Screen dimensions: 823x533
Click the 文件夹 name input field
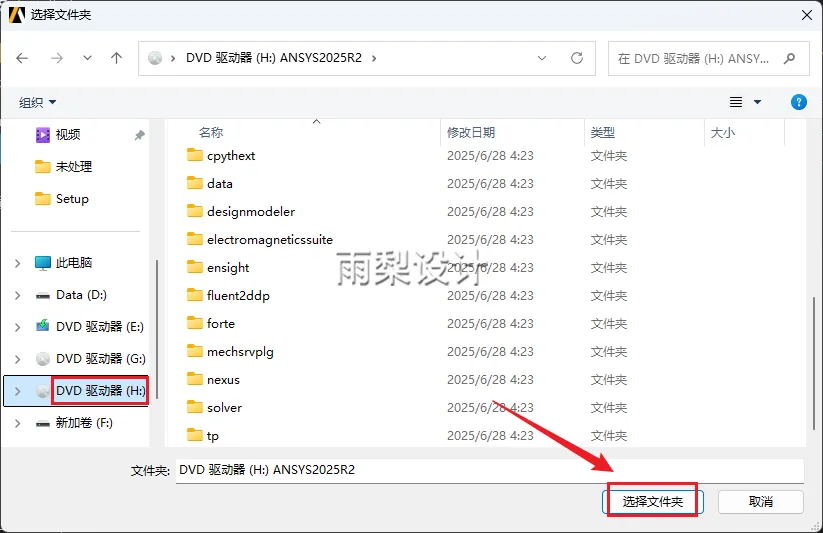point(490,470)
